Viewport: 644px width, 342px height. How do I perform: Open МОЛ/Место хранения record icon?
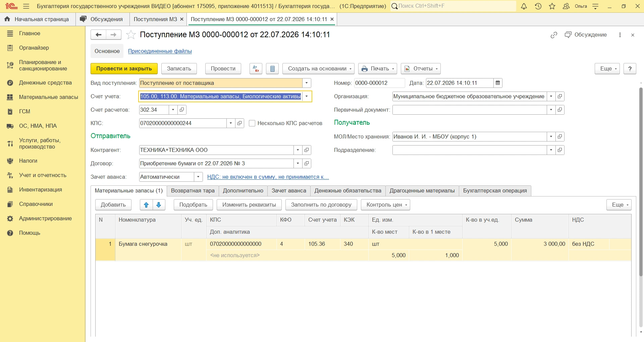(560, 136)
